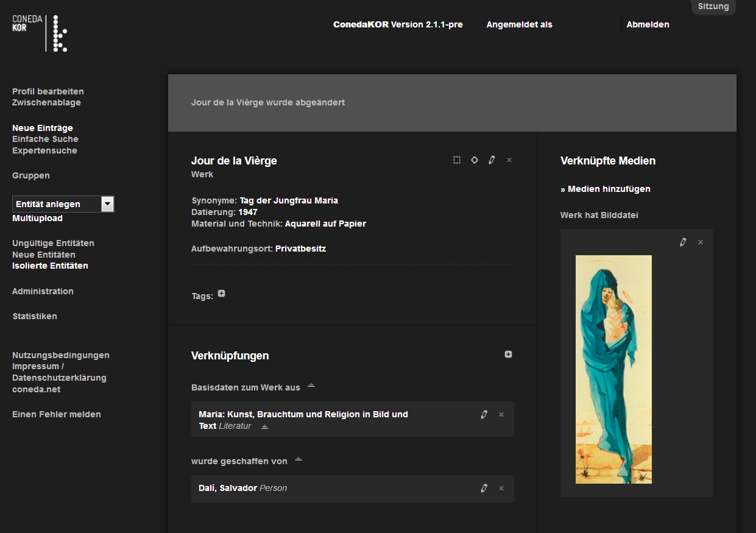Show Isolierte Entitäten
756x533 pixels.
coord(50,266)
